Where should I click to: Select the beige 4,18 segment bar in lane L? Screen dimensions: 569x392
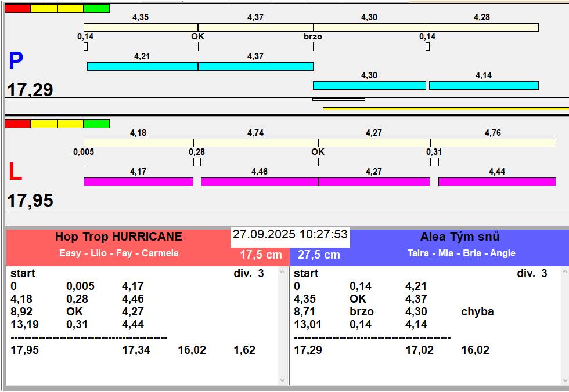tap(139, 143)
